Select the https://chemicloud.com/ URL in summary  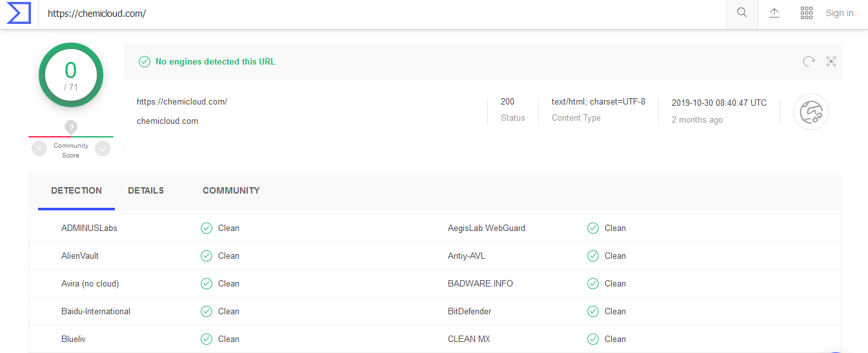point(182,102)
